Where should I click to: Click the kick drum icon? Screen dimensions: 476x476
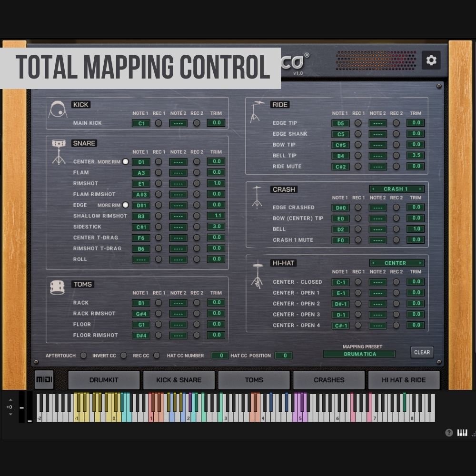58,110
